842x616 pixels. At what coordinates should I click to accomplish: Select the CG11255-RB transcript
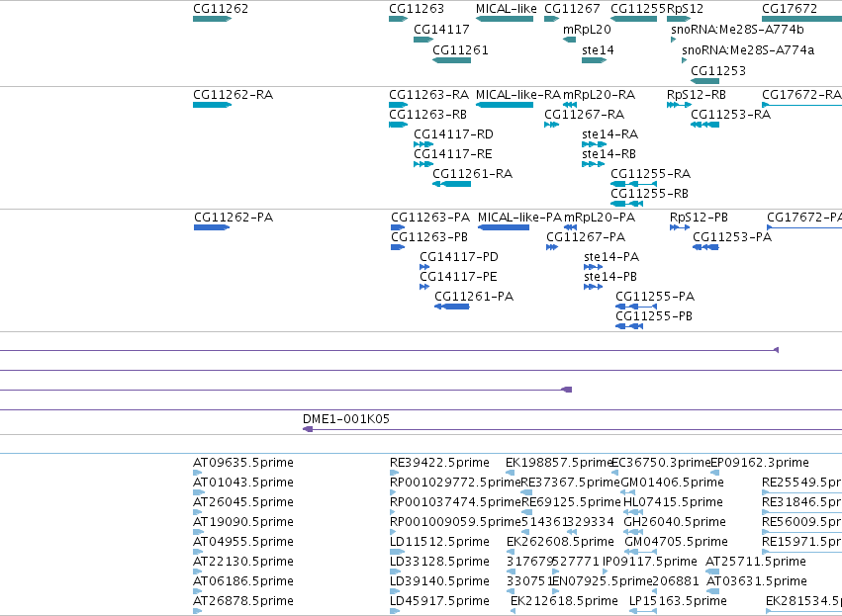(x=626, y=204)
